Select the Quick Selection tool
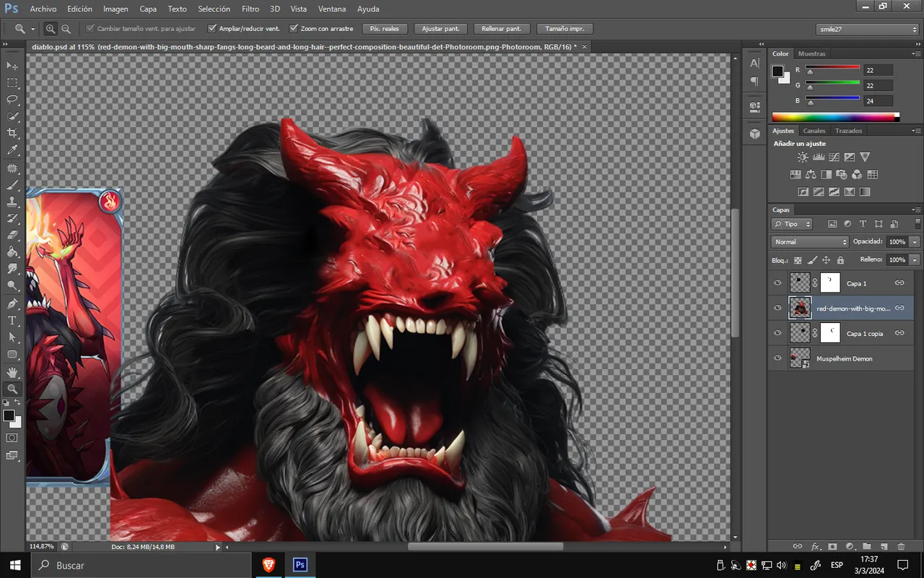 [x=12, y=116]
